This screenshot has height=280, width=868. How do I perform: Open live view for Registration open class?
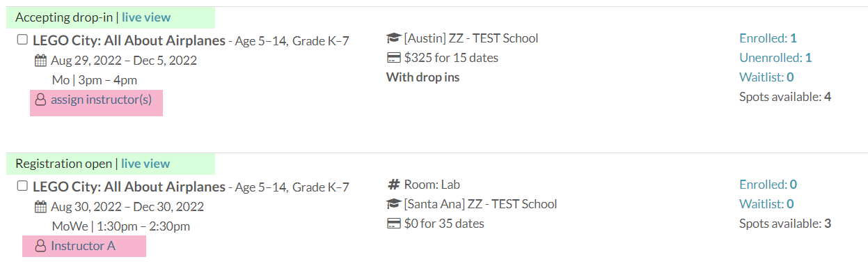145,164
